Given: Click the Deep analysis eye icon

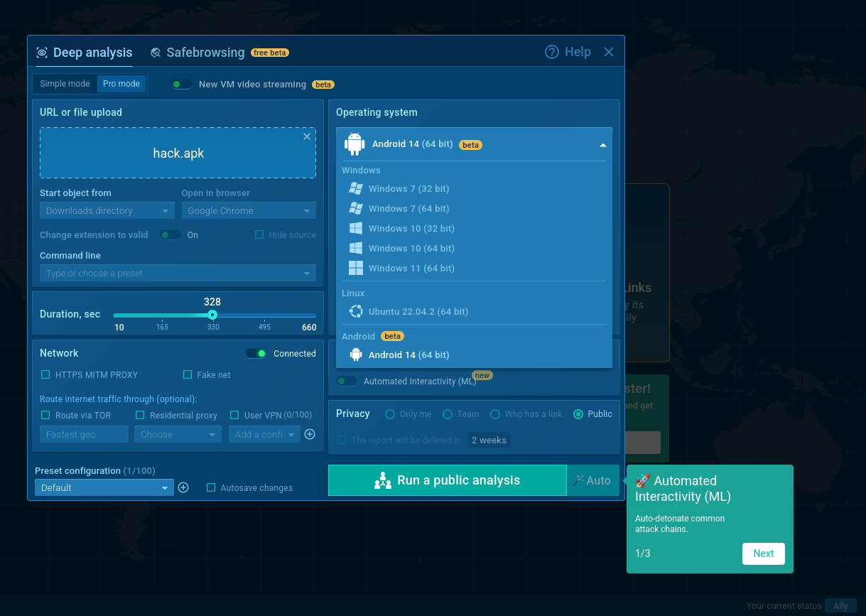Looking at the screenshot, I should coord(42,53).
